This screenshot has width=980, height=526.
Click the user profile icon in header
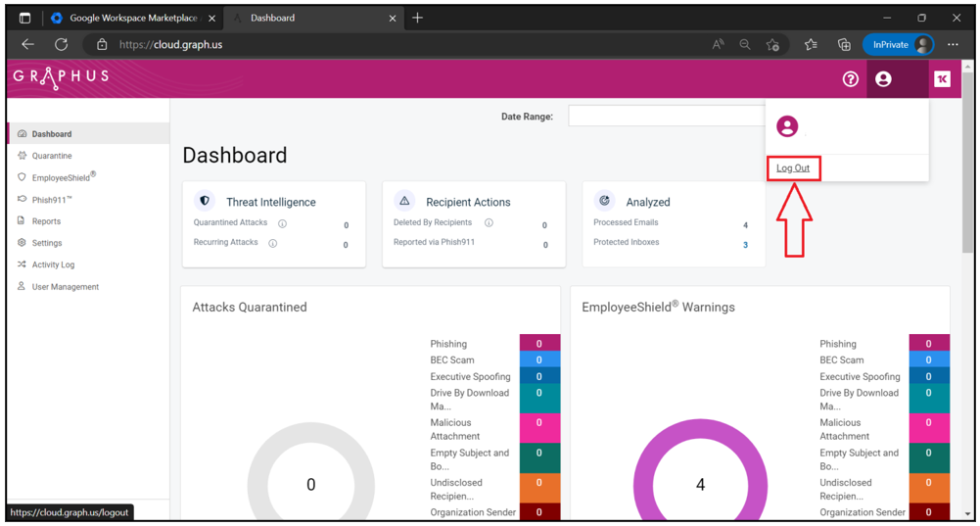click(x=883, y=78)
